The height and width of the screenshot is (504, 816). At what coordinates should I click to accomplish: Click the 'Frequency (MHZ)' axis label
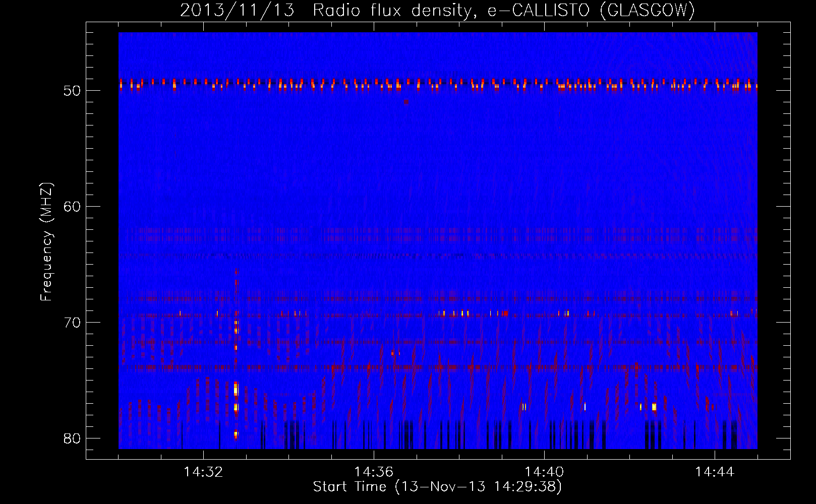(46, 241)
